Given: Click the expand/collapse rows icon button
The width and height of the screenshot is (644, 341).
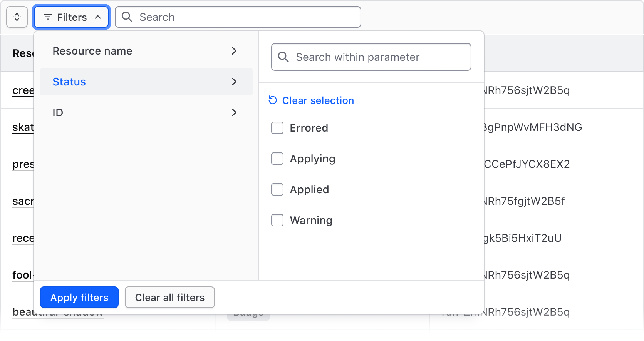Looking at the screenshot, I should point(17,17).
